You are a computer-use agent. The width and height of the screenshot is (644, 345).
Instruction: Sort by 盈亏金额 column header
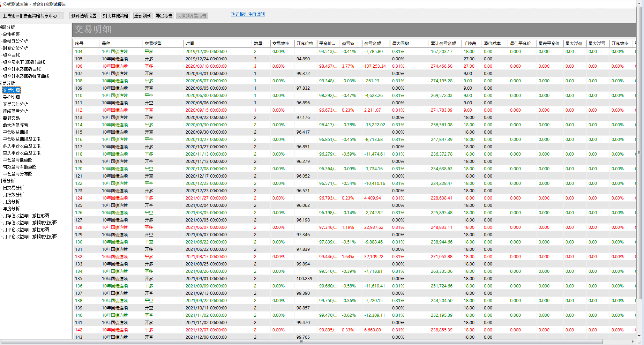(376, 44)
